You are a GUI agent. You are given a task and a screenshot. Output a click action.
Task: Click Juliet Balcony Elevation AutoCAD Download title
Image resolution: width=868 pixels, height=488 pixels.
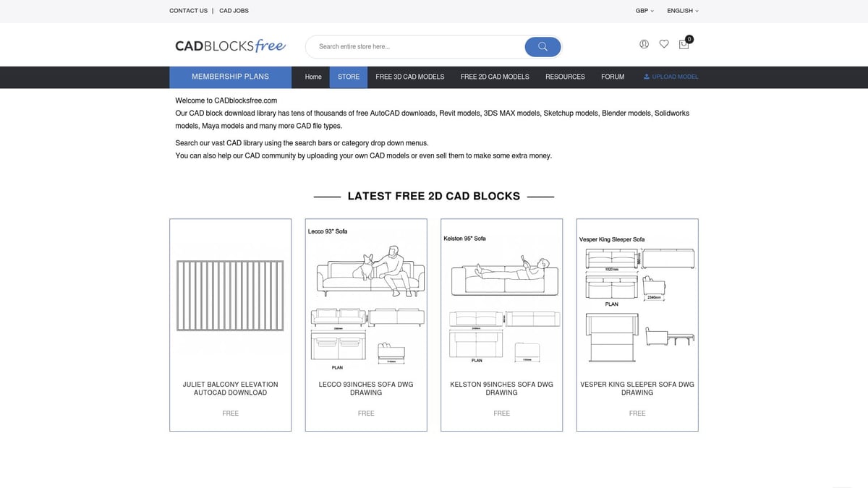point(230,389)
